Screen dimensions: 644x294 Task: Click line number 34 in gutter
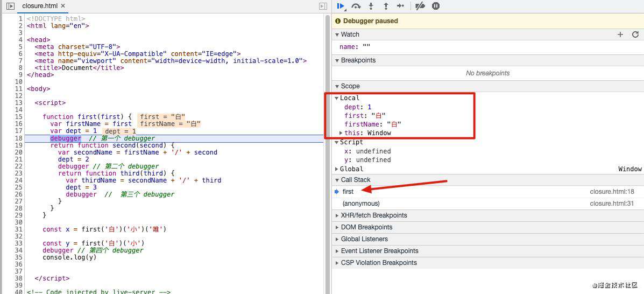(19, 250)
